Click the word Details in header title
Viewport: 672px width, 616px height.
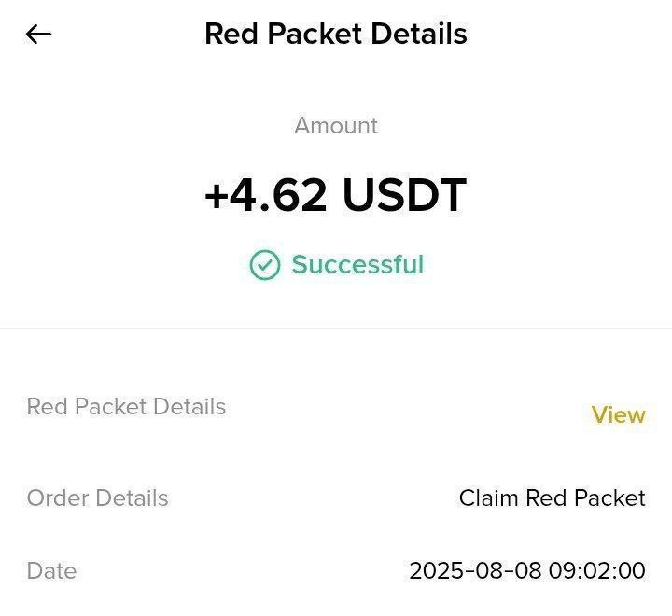[x=418, y=35]
